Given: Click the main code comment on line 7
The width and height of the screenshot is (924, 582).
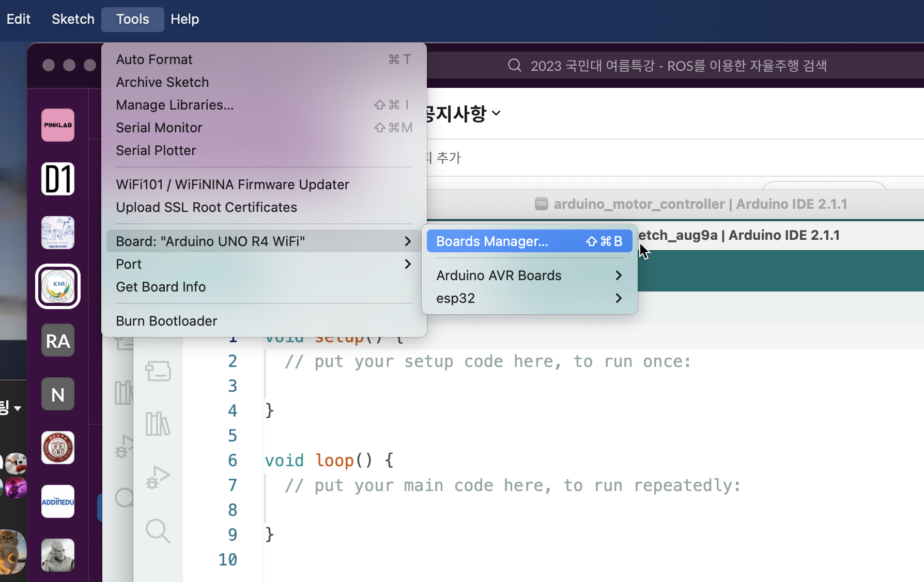Looking at the screenshot, I should [x=513, y=485].
